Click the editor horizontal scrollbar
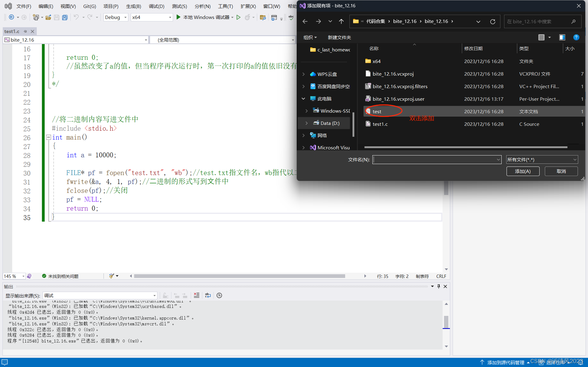Image resolution: width=588 pixels, height=367 pixels. [239, 276]
